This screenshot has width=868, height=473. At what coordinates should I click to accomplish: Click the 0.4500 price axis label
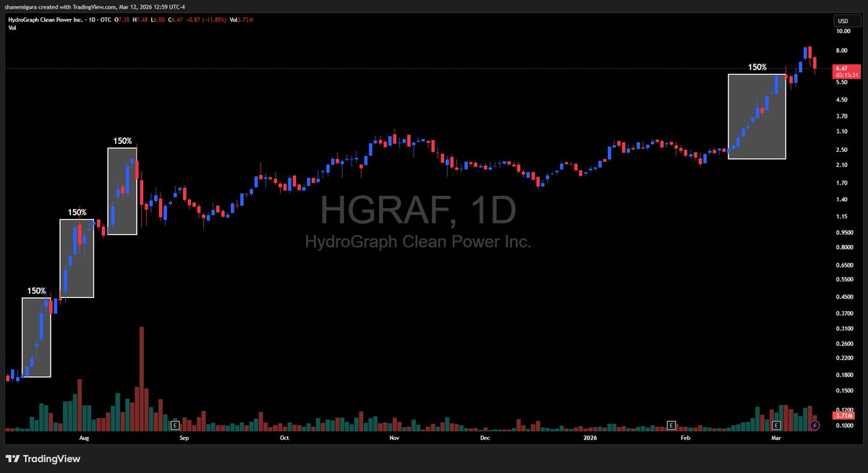pyautogui.click(x=845, y=297)
